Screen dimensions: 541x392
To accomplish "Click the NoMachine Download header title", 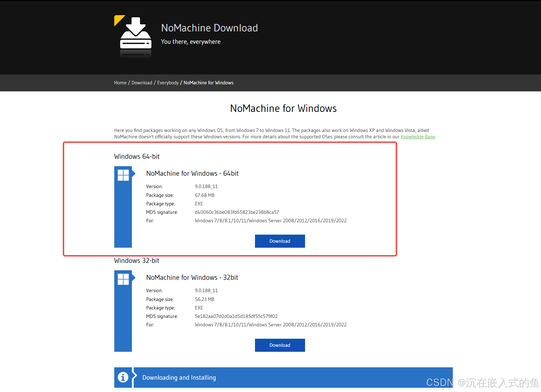I will pyautogui.click(x=209, y=28).
